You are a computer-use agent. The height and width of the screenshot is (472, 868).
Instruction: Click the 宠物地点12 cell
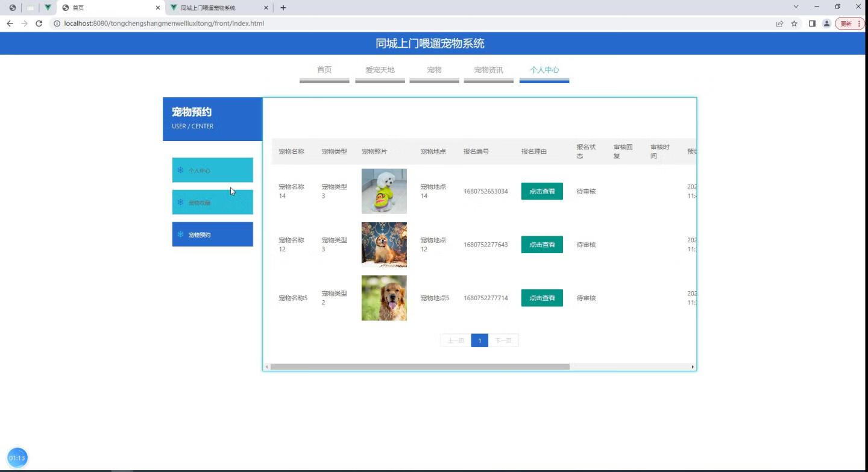pos(433,245)
